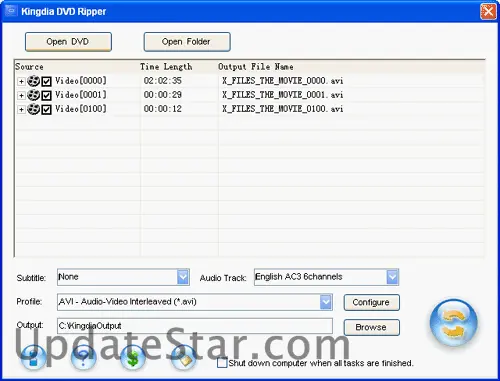The width and height of the screenshot is (500, 381).
Task: Click the Output File Name column header
Action: click(x=256, y=67)
